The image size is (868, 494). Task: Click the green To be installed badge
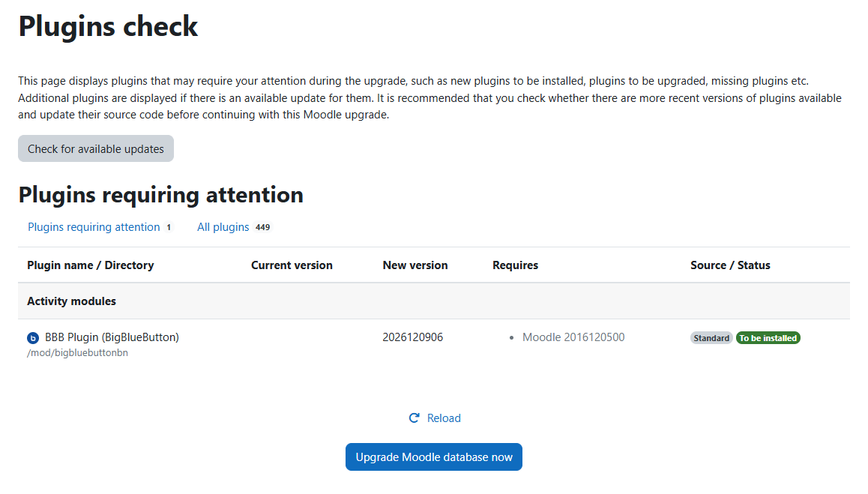[768, 338]
